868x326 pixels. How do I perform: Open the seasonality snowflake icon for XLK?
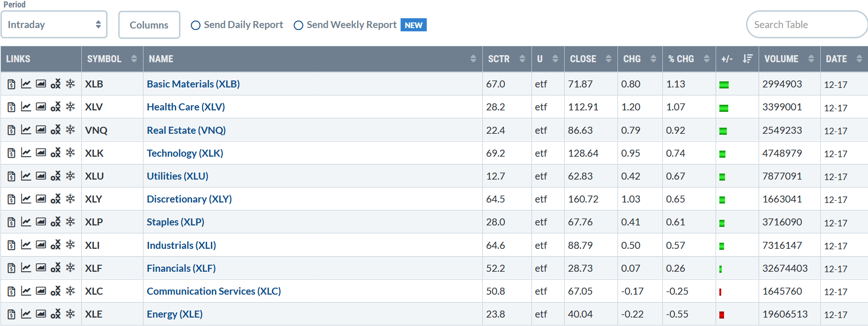(x=71, y=153)
